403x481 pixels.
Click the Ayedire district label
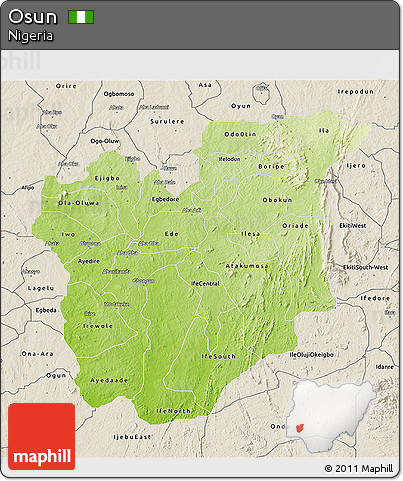click(x=89, y=261)
